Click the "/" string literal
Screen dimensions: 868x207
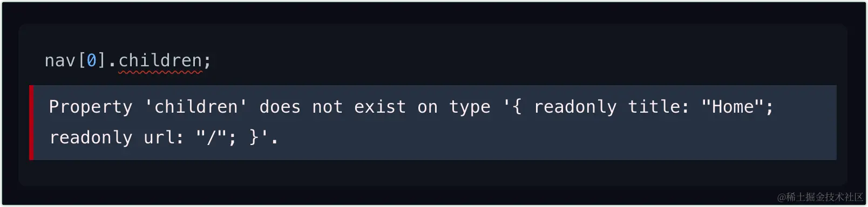(x=212, y=137)
